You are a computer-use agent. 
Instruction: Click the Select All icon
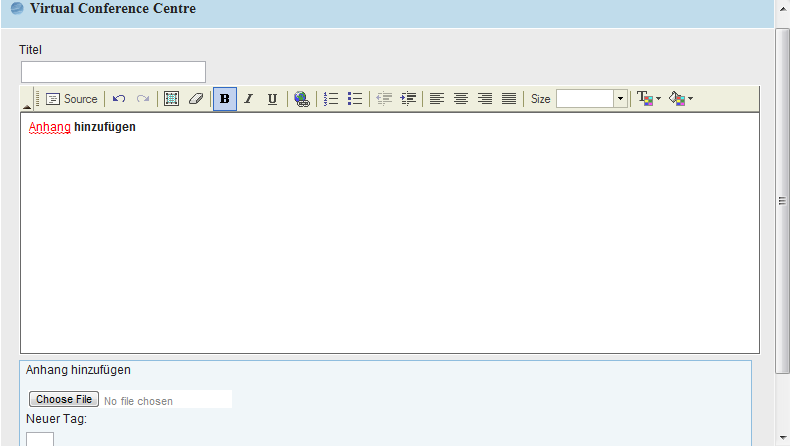click(x=171, y=99)
